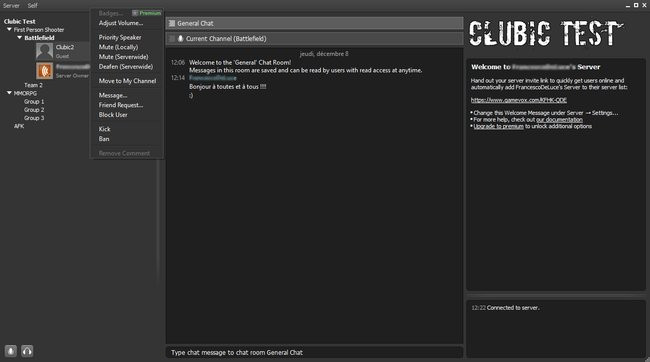Open the Self menu

[x=32, y=5]
